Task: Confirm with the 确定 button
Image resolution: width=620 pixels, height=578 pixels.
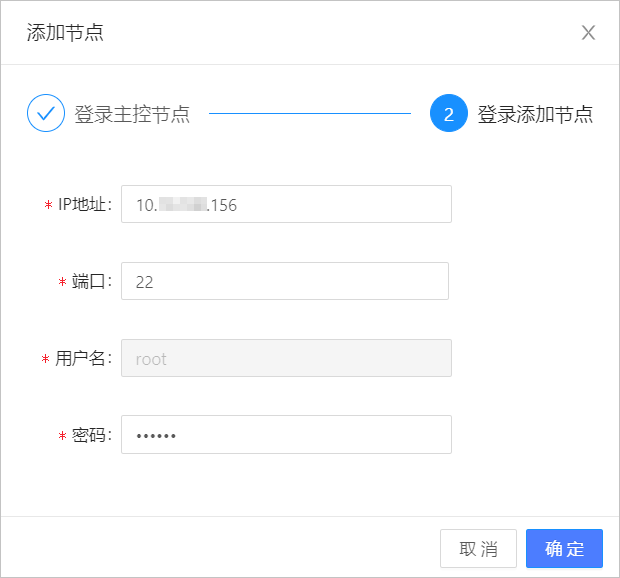Action: [x=564, y=549]
